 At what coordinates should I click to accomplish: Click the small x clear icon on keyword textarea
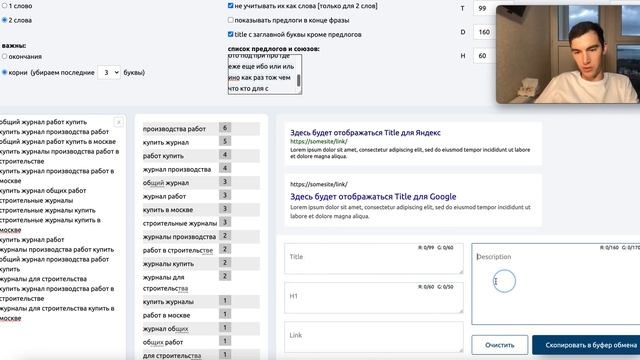point(118,122)
